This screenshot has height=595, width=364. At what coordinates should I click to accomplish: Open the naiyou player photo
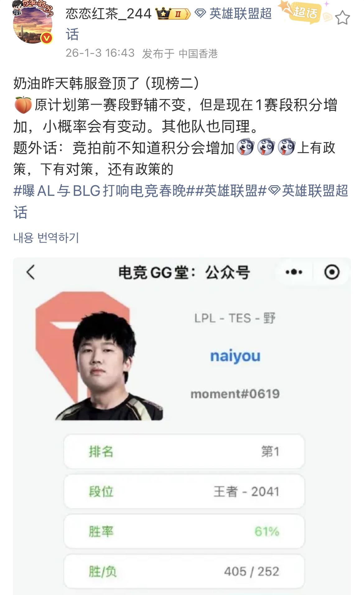pyautogui.click(x=100, y=356)
